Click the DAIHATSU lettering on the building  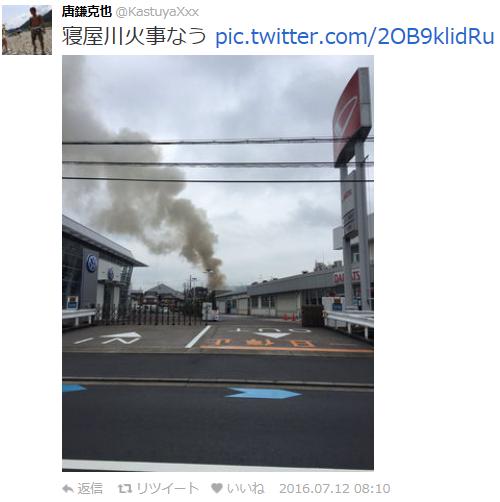[x=347, y=277]
